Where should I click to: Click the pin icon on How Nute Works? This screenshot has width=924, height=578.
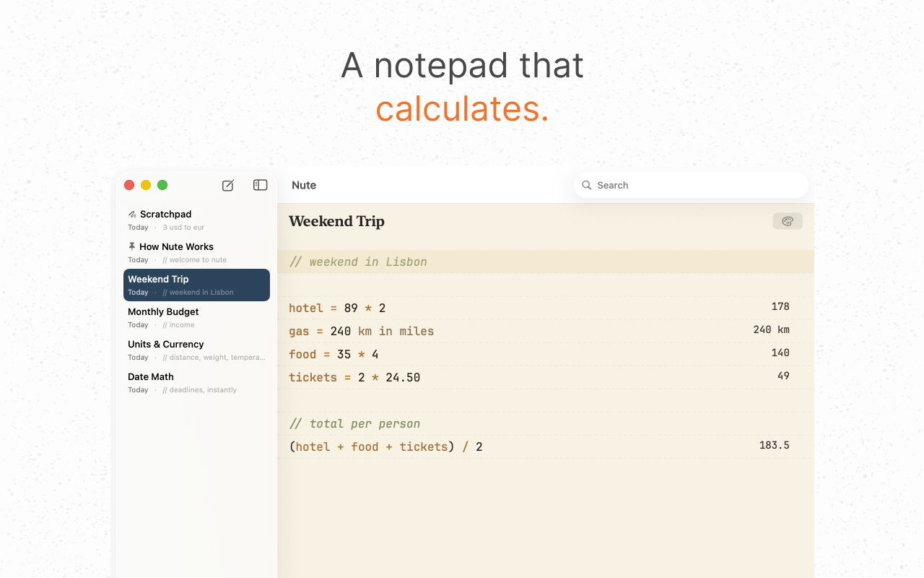(x=132, y=246)
